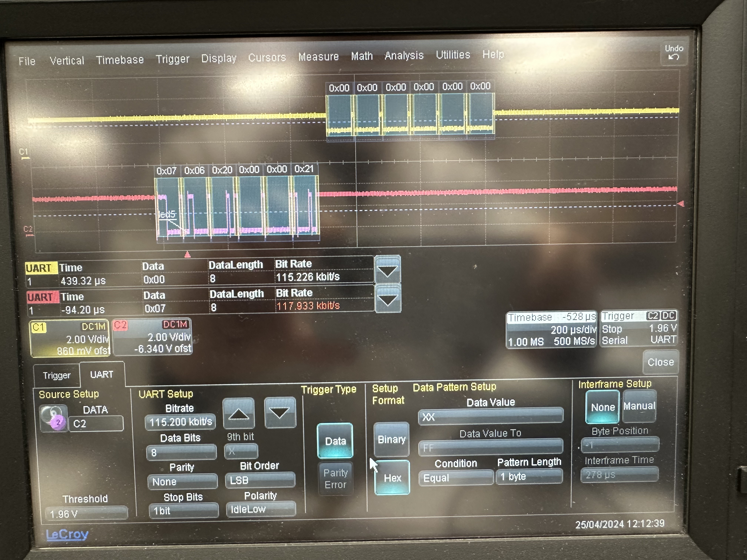
Task: Open Bit Order dropdown showing LSB
Action: (x=260, y=480)
